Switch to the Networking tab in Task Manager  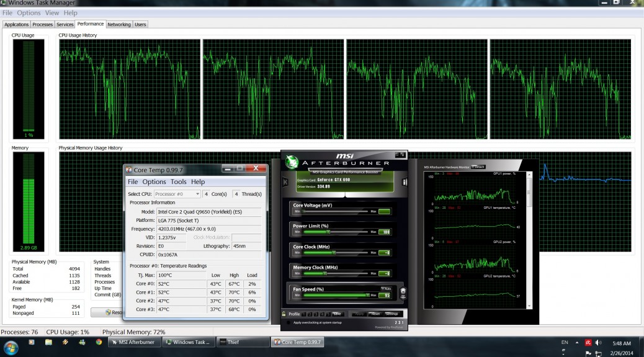[x=119, y=24]
